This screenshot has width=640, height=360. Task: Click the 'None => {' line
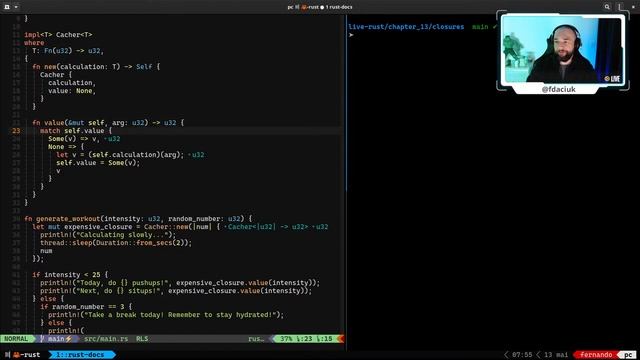coord(66,147)
